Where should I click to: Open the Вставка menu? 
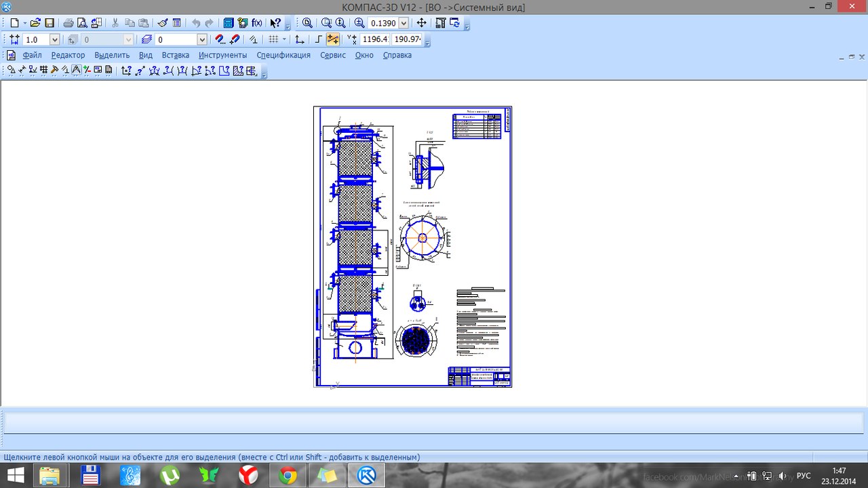pyautogui.click(x=176, y=55)
